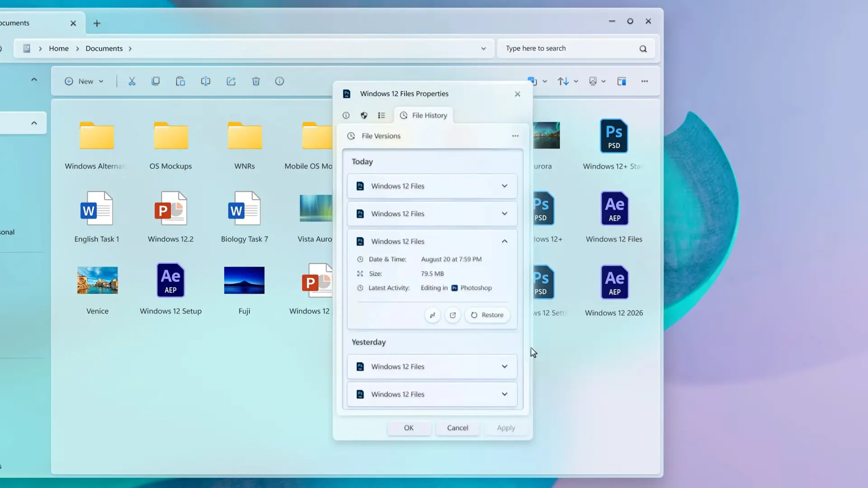Click the Paste icon in the toolbar
The image size is (868, 488).
click(180, 81)
